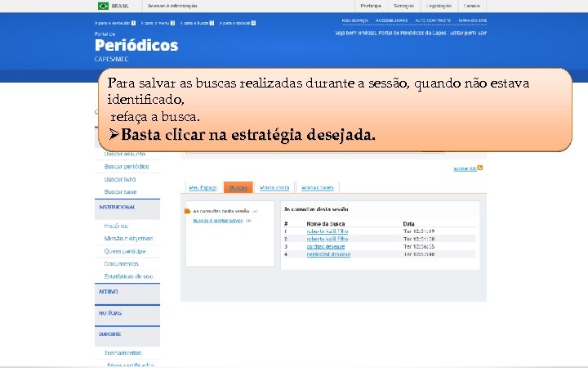Open first roberto kalil filho search, row 1
Viewport: 588px width, 368px height.
(327, 231)
